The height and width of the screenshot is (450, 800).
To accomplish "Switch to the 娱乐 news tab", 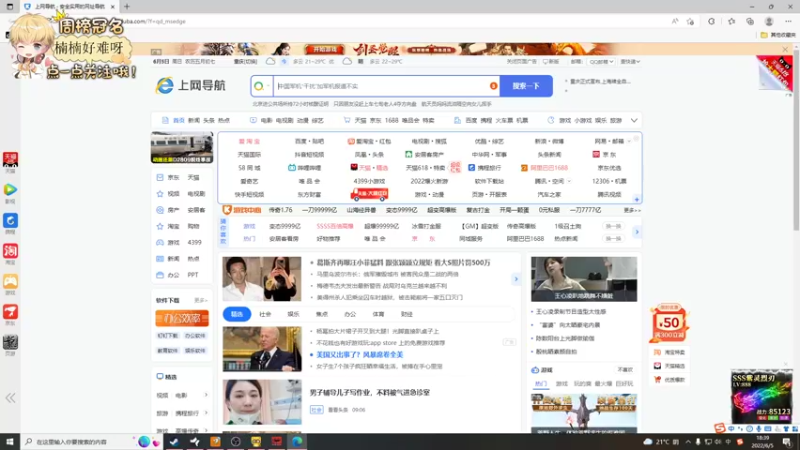I will point(293,314).
